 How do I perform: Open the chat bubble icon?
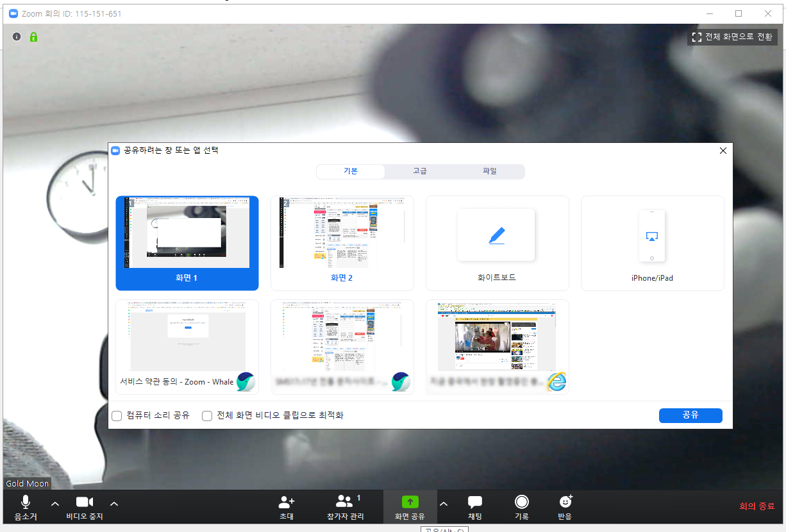(474, 502)
